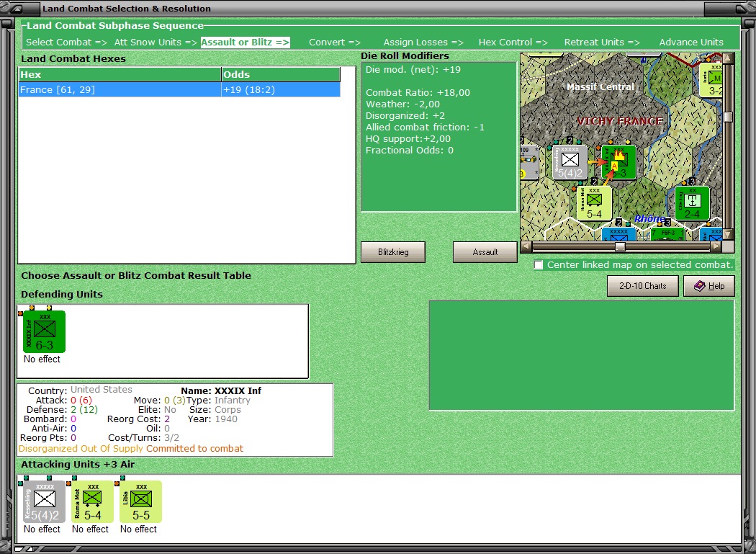Click the Assault button
The height and width of the screenshot is (554, 756).
click(485, 252)
